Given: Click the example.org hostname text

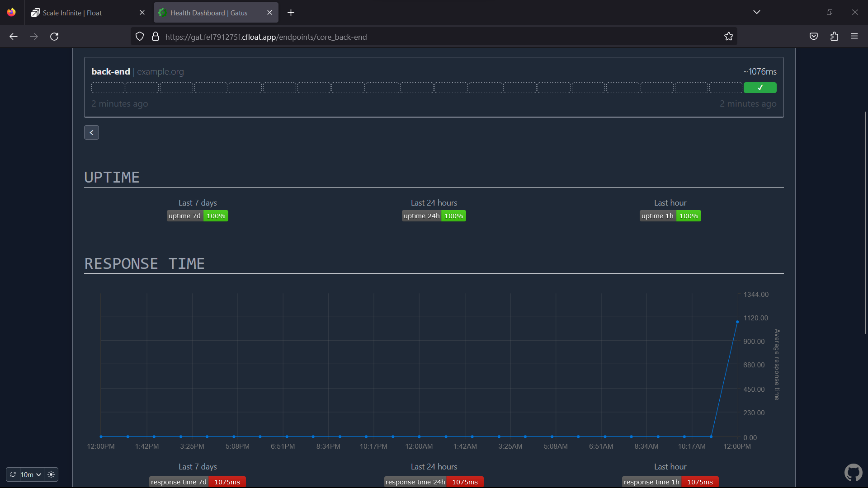Looking at the screenshot, I should (x=160, y=72).
